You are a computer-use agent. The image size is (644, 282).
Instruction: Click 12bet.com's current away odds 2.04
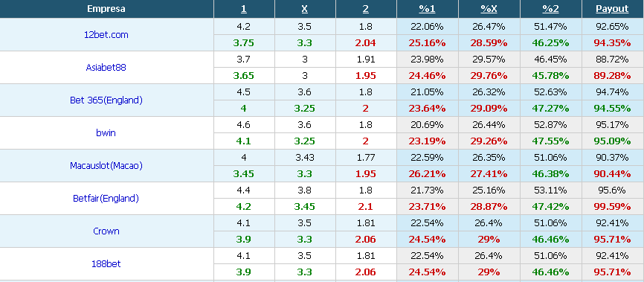click(x=366, y=42)
